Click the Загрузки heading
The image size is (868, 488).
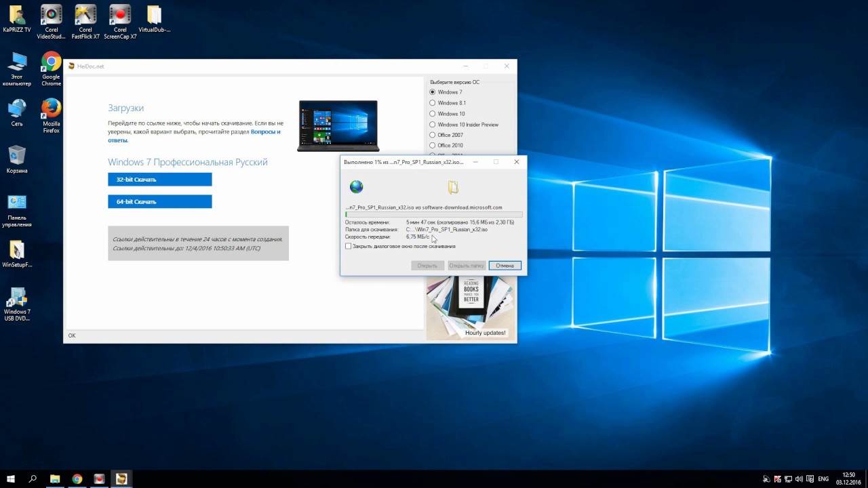tap(125, 108)
